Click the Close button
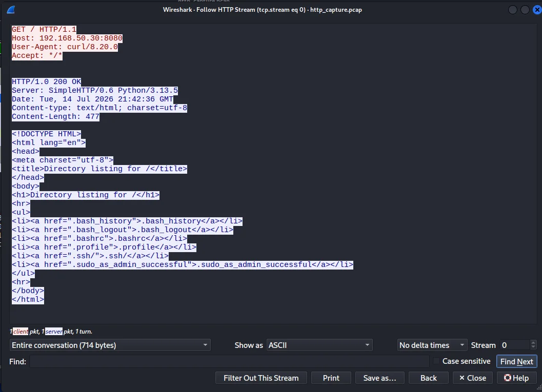The width and height of the screenshot is (542, 392). tap(473, 378)
